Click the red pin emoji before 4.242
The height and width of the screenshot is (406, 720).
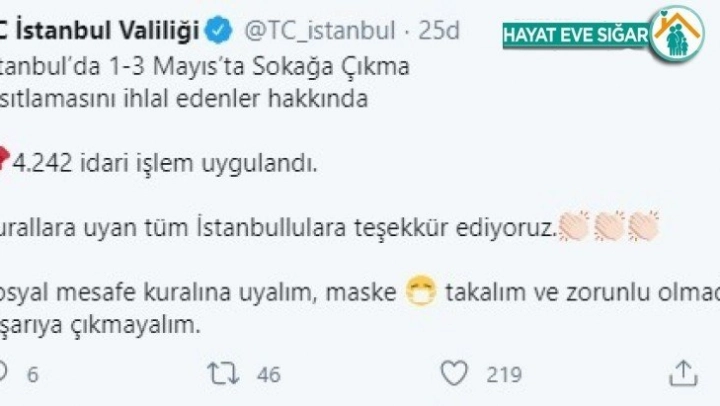4,164
